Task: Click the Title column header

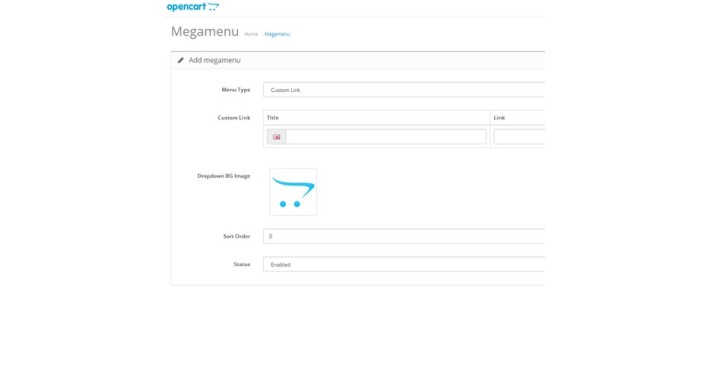Action: 273,118
